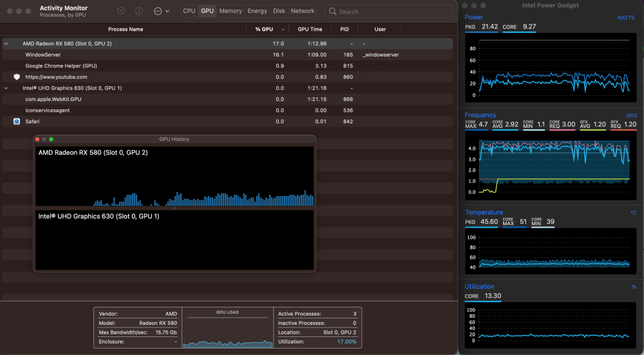Click the Search field in Activity Monitor
The width and height of the screenshot is (644, 355).
point(388,12)
